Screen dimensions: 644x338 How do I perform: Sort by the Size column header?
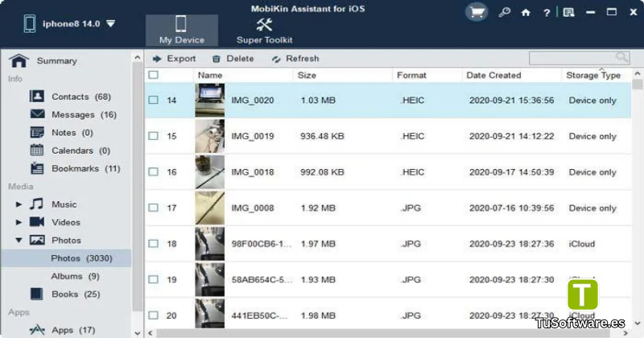342,75
